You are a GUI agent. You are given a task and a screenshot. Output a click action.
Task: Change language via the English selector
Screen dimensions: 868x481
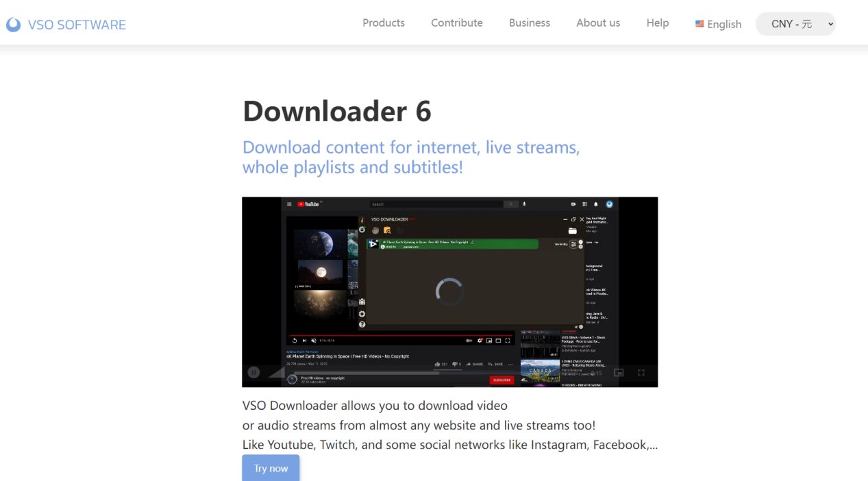coord(719,24)
